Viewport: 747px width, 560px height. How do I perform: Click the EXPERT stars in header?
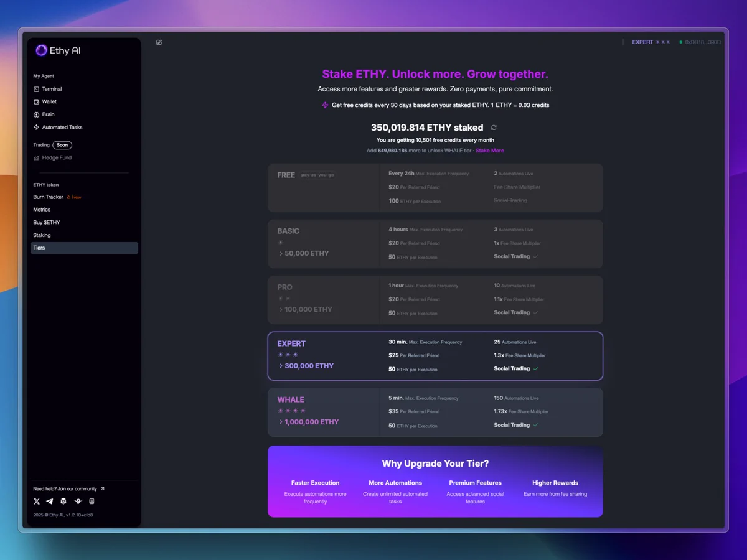663,42
